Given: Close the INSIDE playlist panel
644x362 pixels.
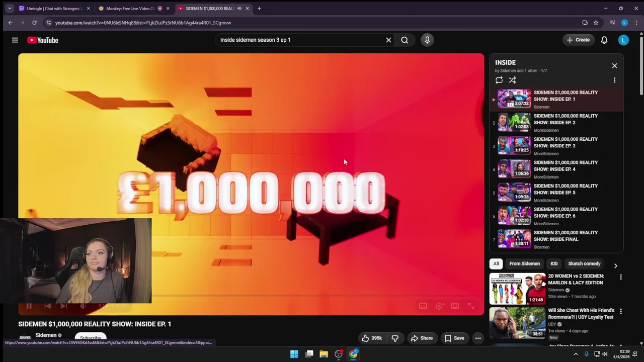Looking at the screenshot, I should [x=614, y=66].
